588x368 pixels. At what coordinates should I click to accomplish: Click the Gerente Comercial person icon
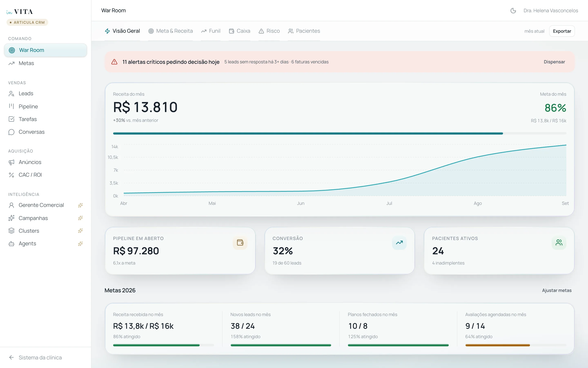tap(11, 205)
